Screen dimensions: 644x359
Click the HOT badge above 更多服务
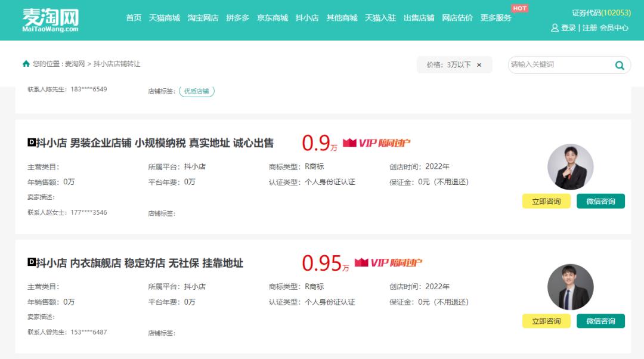click(519, 8)
